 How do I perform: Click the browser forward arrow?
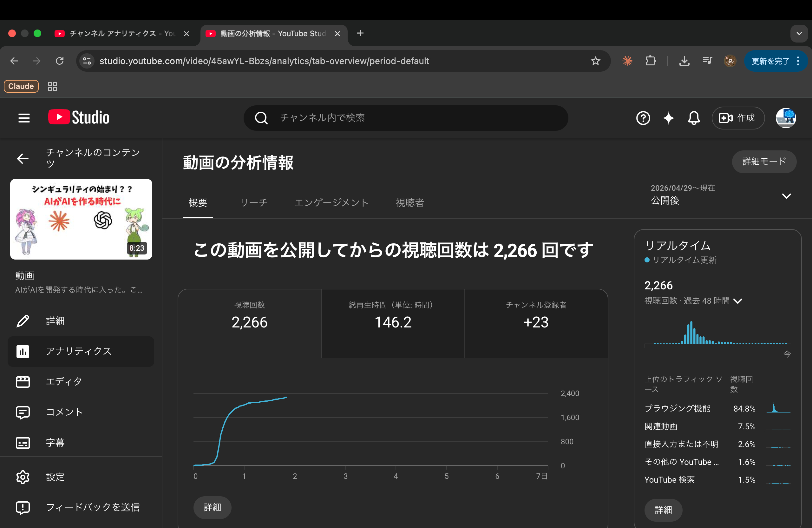[36, 61]
